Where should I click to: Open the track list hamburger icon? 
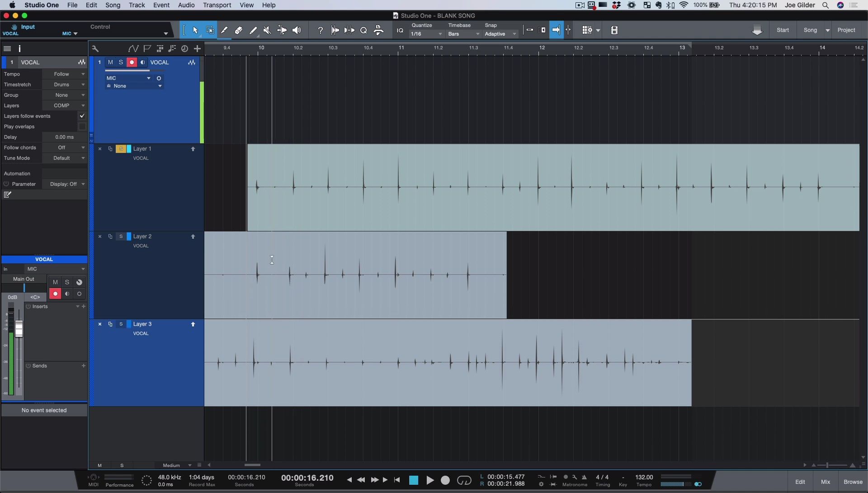pos(7,48)
